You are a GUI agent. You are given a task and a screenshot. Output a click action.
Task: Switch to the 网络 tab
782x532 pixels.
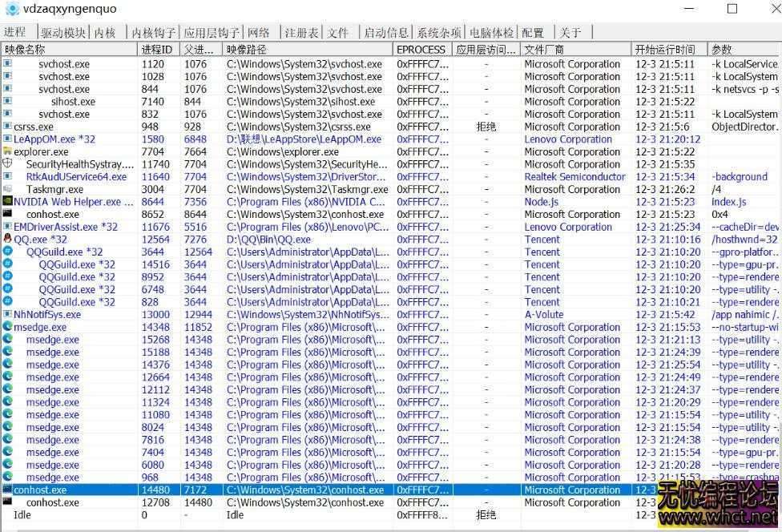pos(259,33)
